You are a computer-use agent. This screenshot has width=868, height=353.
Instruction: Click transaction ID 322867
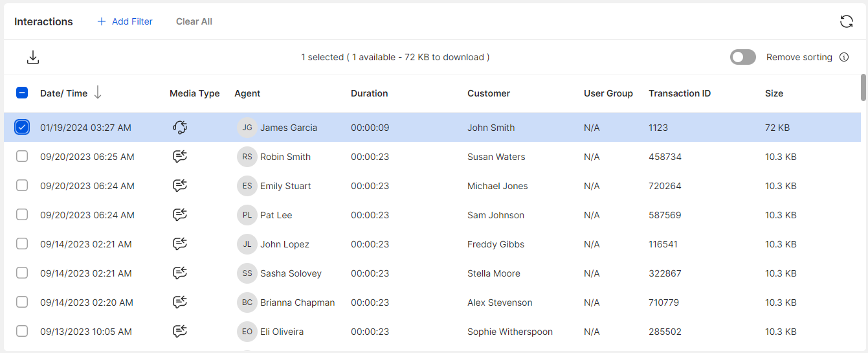tap(665, 273)
